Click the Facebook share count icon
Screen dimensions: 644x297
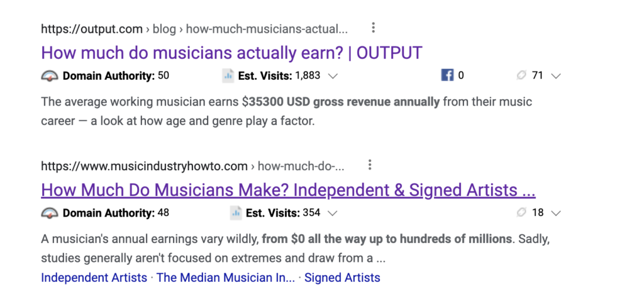pyautogui.click(x=447, y=75)
